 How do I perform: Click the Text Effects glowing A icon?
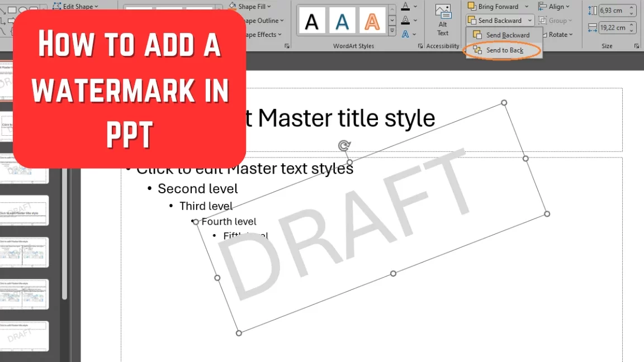405,34
